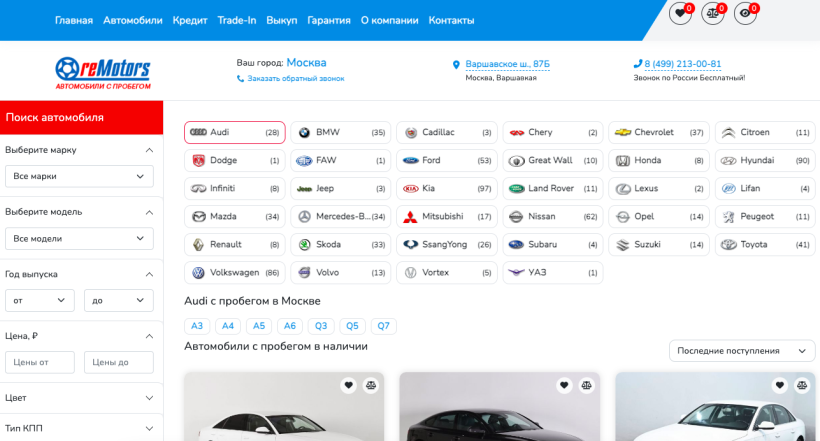Collapse the Выберите марку section

149,150
